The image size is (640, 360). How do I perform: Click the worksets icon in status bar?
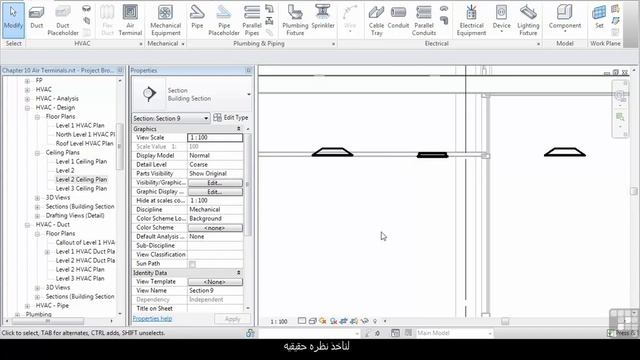click(250, 333)
